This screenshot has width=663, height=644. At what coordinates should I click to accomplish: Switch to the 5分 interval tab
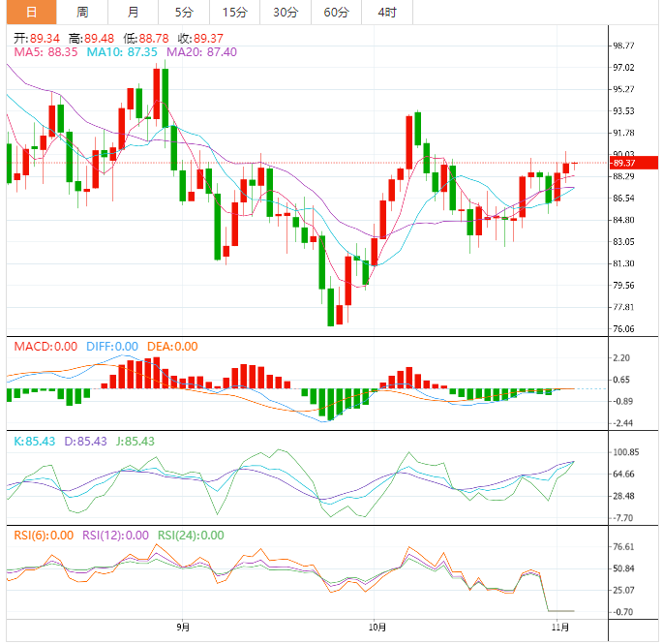(x=184, y=13)
